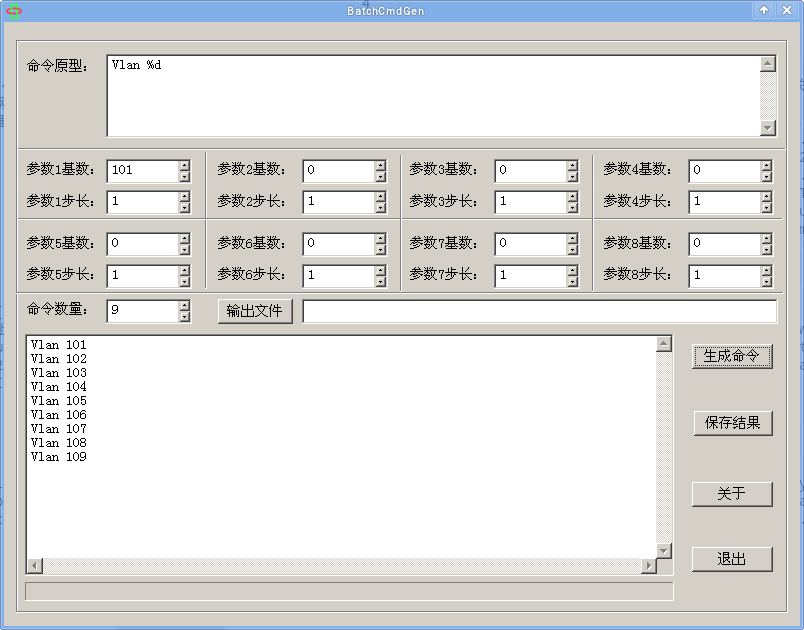
Task: Focus the output file path field
Action: coord(539,311)
